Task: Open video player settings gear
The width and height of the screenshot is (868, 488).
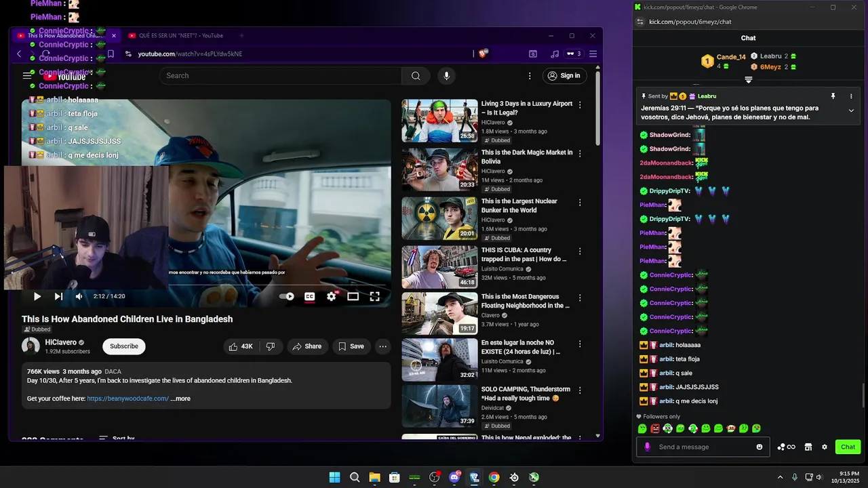Action: (x=332, y=296)
